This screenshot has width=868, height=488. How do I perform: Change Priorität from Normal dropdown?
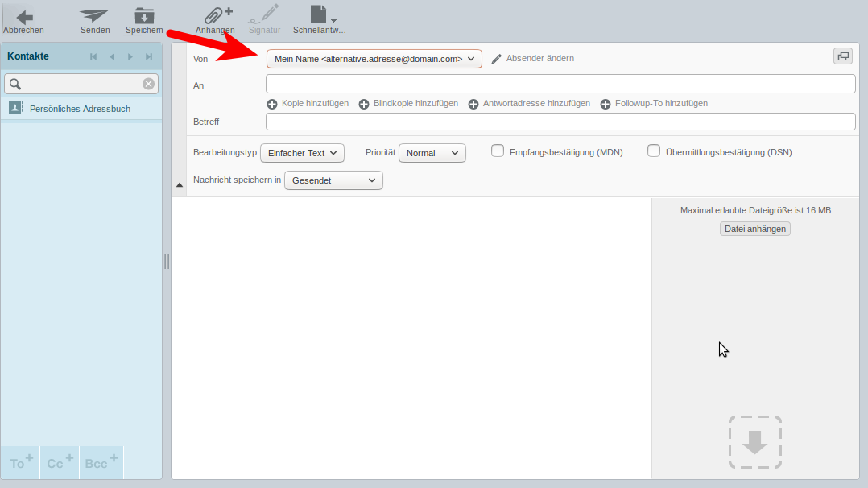tap(432, 153)
